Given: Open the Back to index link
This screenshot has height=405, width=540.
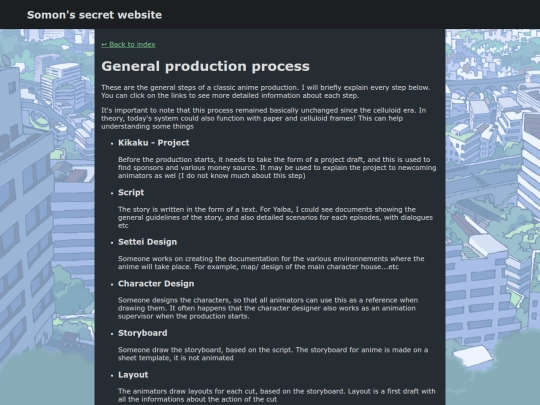Looking at the screenshot, I should click(128, 44).
